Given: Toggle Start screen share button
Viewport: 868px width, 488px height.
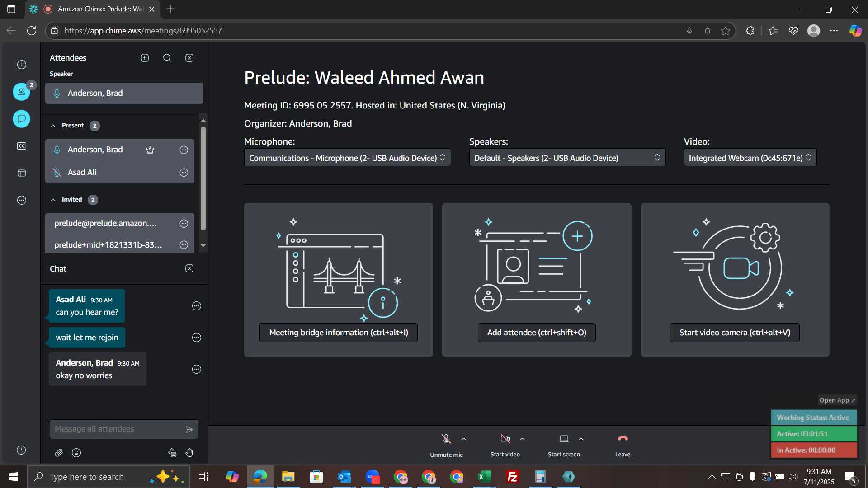Looking at the screenshot, I should coord(564,445).
